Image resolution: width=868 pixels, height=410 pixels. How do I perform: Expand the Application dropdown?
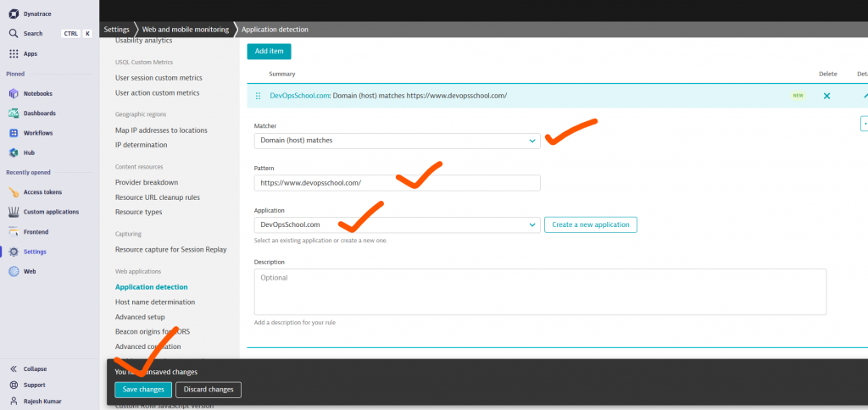[531, 224]
